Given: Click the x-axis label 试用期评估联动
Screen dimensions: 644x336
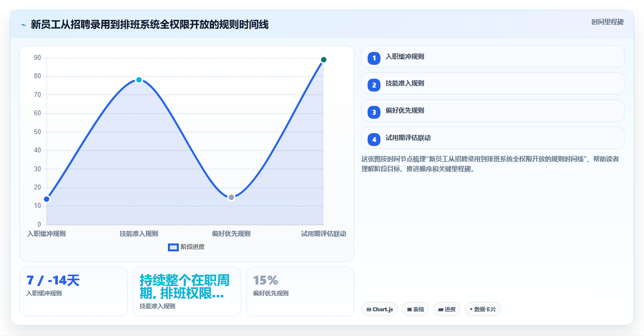Looking at the screenshot, I should [x=323, y=234].
